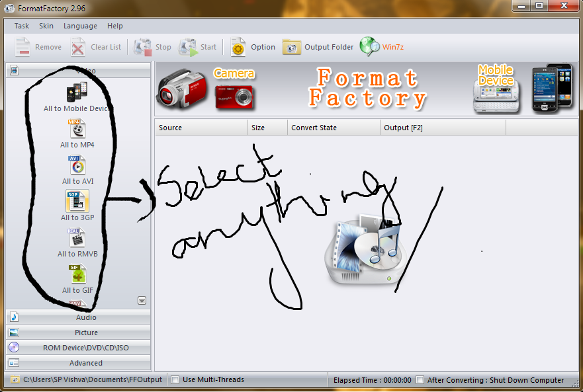Click the scroll-down arrow under video converters
This screenshot has width=583, height=392.
tap(142, 301)
